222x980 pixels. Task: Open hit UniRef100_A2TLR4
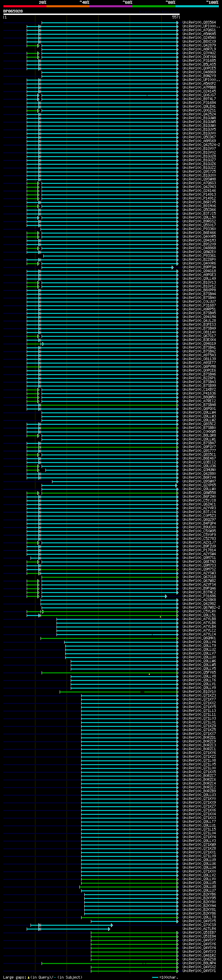click(x=199, y=929)
